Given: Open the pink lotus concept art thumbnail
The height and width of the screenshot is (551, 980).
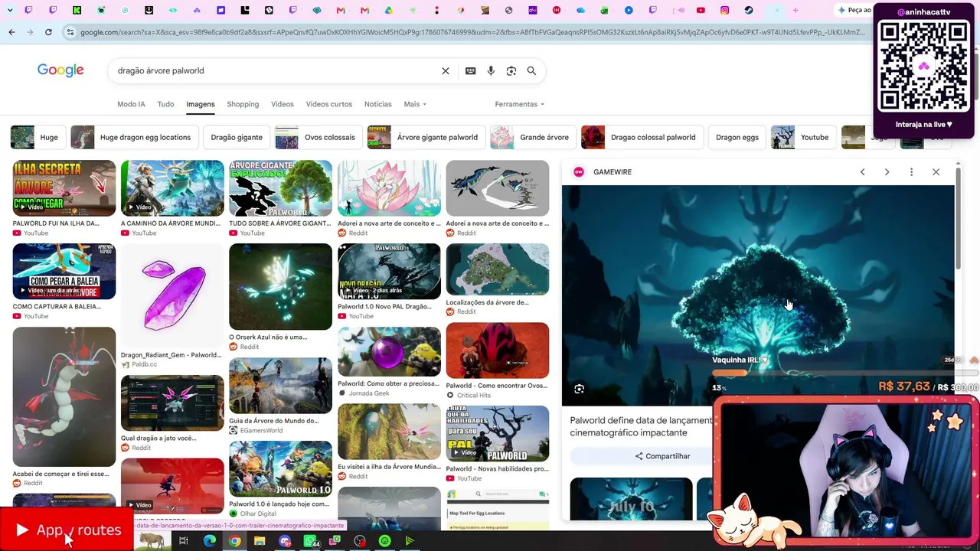Looking at the screenshot, I should [389, 188].
